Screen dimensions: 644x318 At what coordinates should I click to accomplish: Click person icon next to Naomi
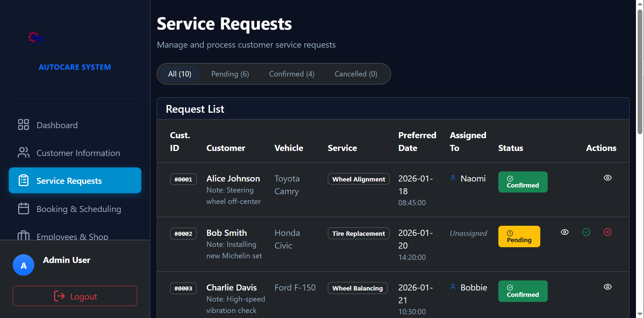453,178
